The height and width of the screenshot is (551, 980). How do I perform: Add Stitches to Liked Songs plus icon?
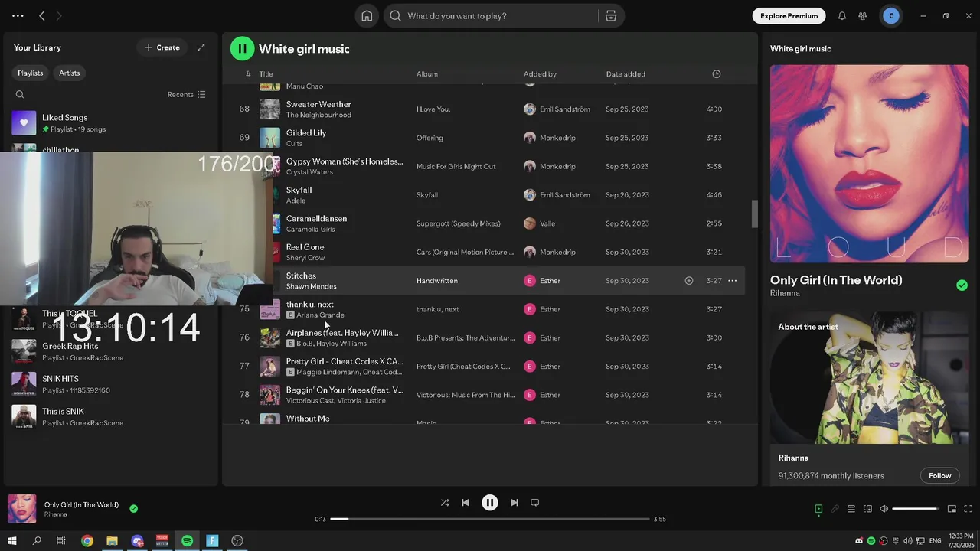coord(689,281)
